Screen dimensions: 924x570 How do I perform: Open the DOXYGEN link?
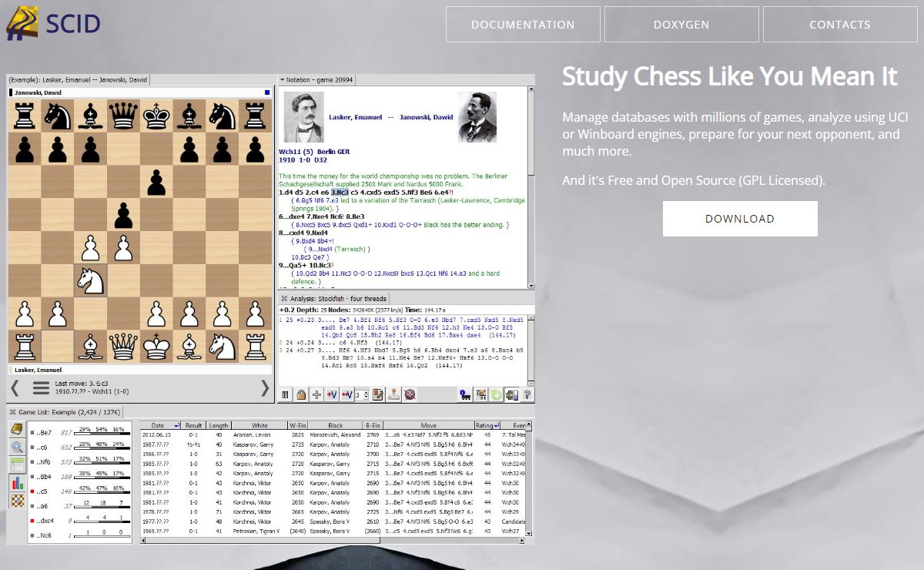click(x=681, y=25)
